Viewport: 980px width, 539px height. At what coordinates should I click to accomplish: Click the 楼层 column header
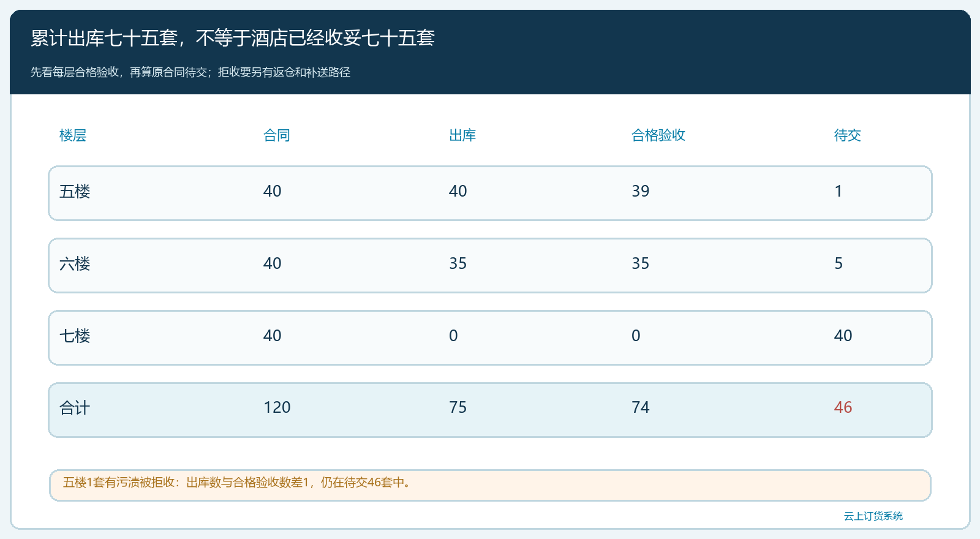(x=73, y=135)
